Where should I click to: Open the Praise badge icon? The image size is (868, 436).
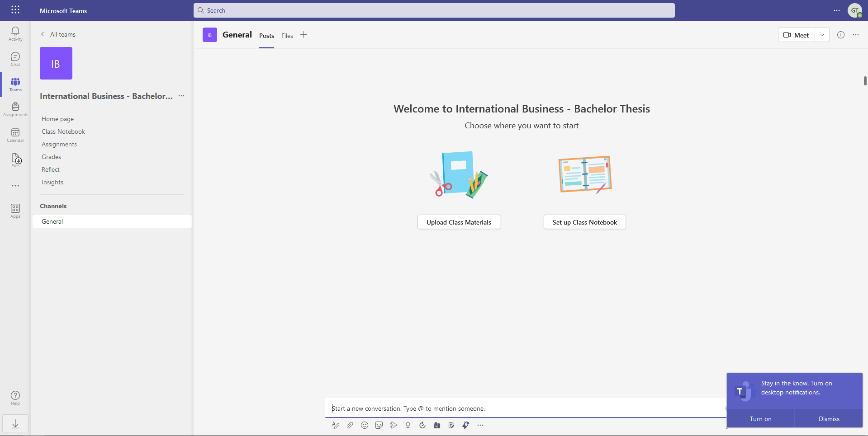coord(408,425)
